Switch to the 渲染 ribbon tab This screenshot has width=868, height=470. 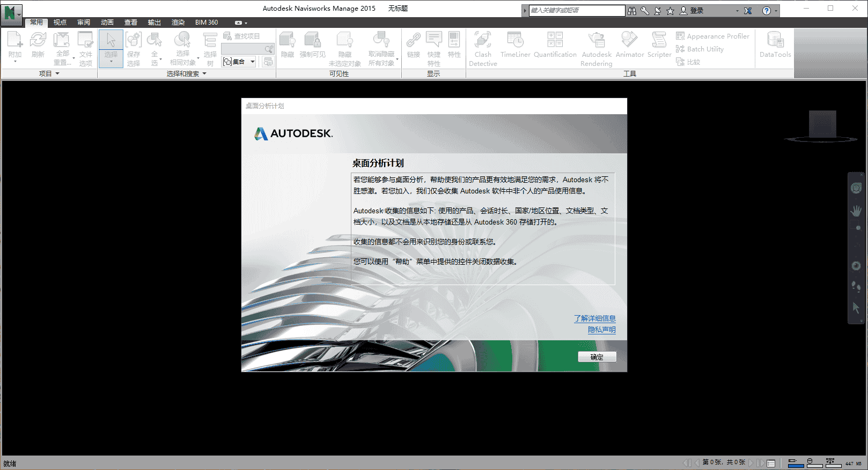pyautogui.click(x=178, y=23)
